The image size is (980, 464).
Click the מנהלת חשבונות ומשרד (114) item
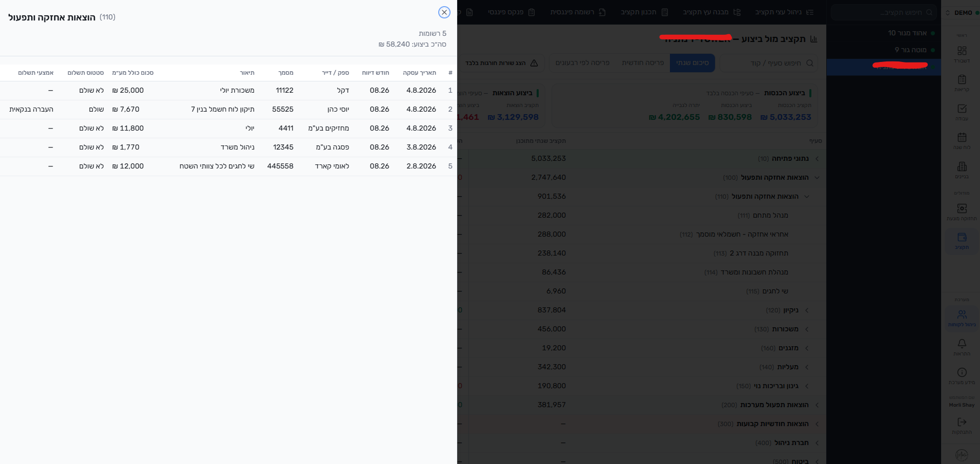pos(746,272)
